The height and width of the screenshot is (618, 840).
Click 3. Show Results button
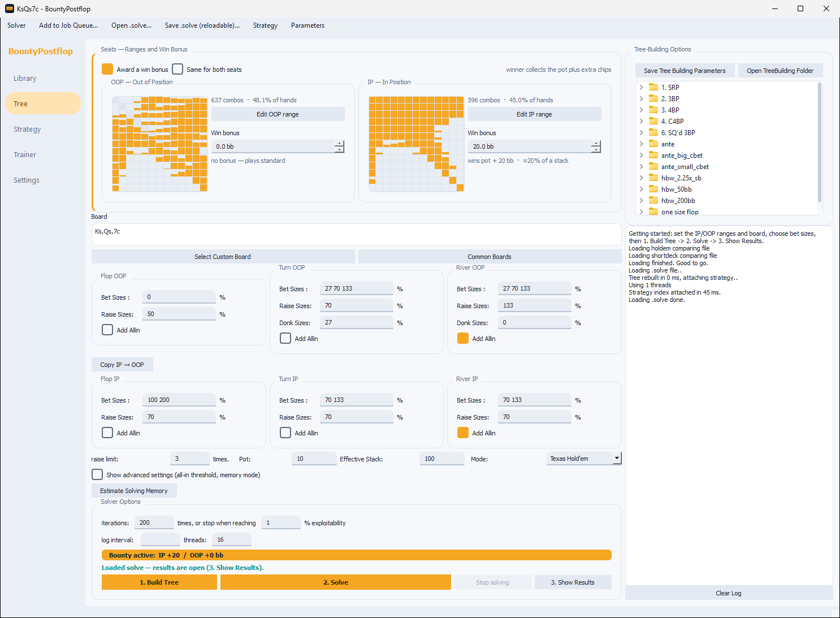(x=573, y=582)
